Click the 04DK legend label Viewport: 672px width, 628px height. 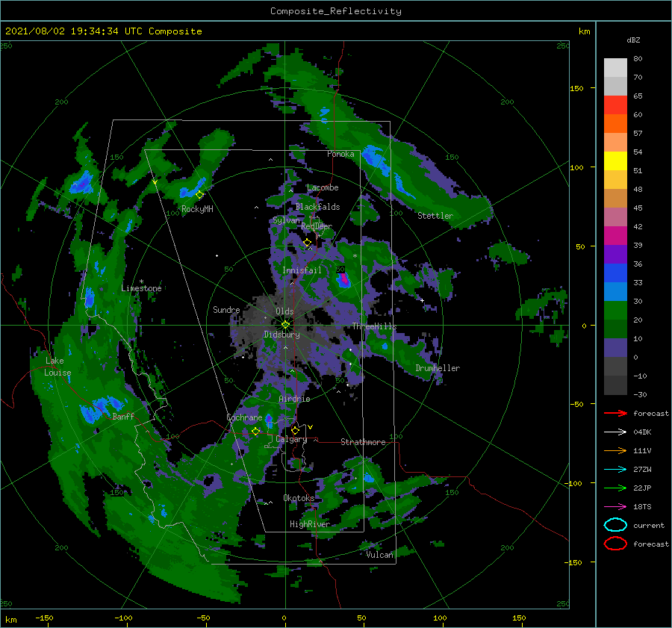pos(642,432)
